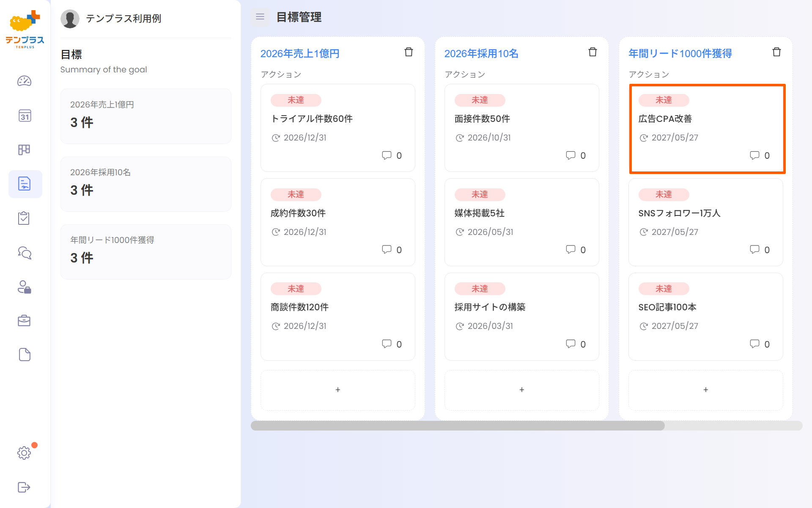Select the 2026年採用10名 summary card
812x508 pixels.
146,184
